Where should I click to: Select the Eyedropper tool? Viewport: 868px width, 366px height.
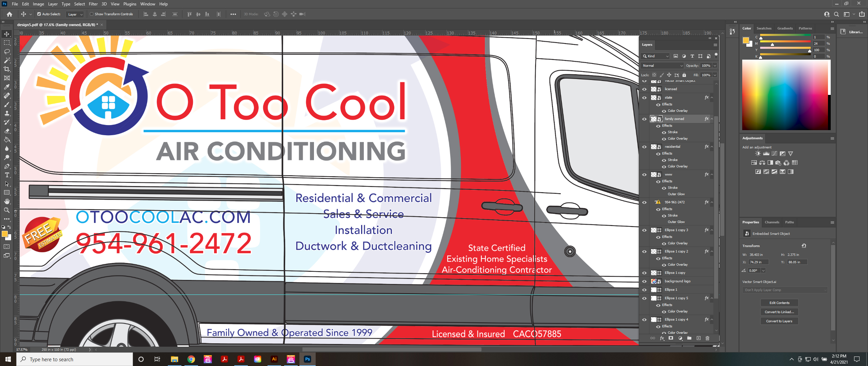click(x=7, y=87)
